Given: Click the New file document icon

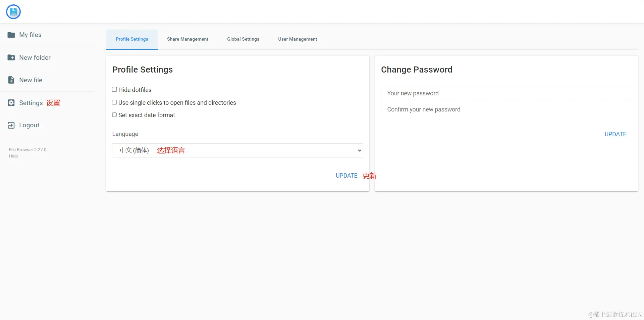Looking at the screenshot, I should tap(11, 80).
